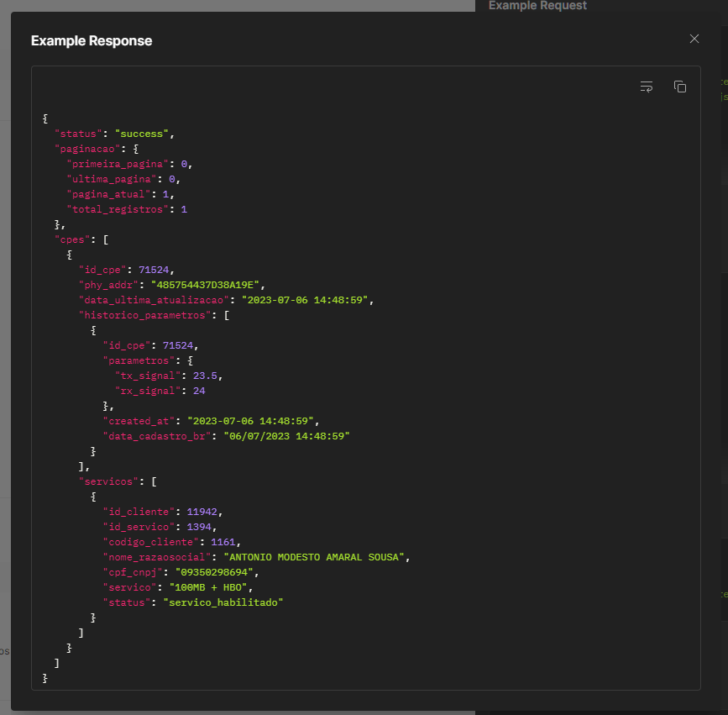728x715 pixels.
Task: Click the "id_servico" key
Action: (x=139, y=527)
